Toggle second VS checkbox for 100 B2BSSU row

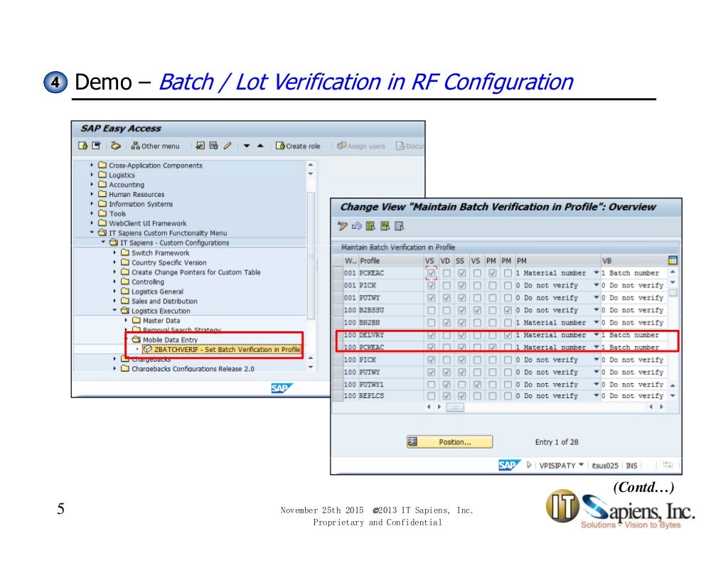click(x=477, y=310)
